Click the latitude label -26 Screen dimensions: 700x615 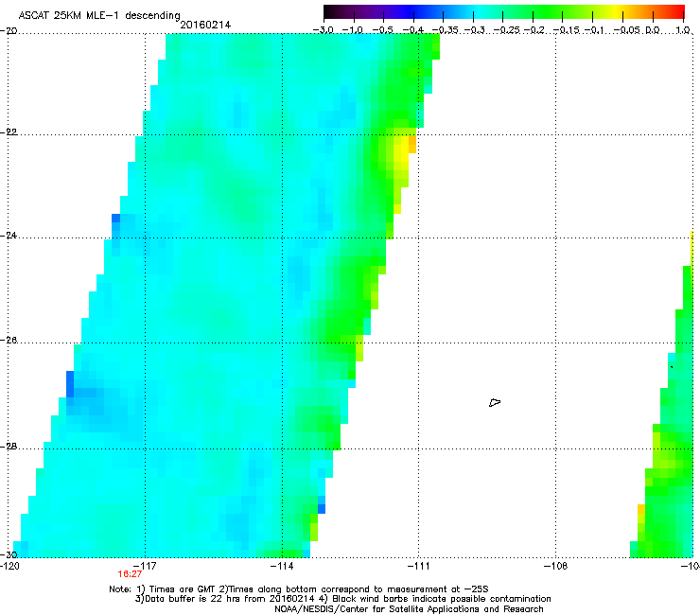pyautogui.click(x=9, y=341)
